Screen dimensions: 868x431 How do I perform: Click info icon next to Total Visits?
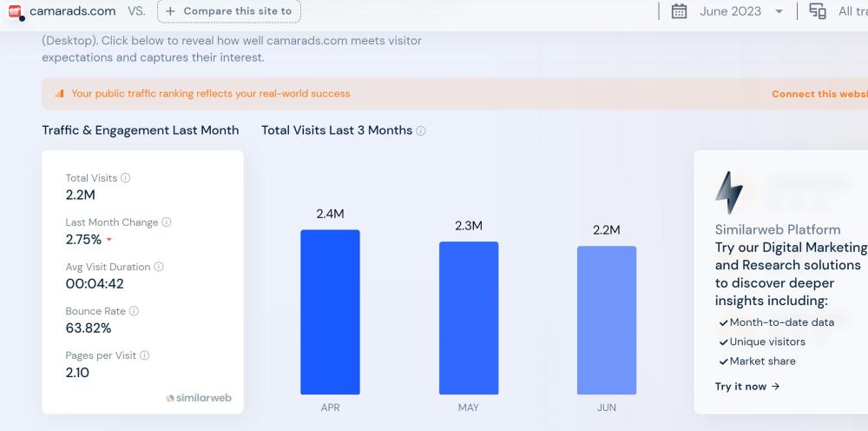126,178
